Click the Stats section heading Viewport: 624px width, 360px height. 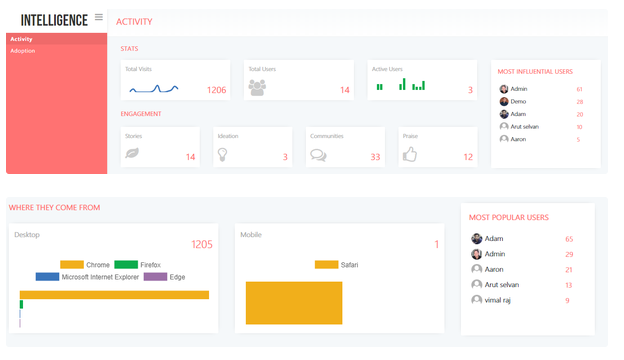pos(129,49)
